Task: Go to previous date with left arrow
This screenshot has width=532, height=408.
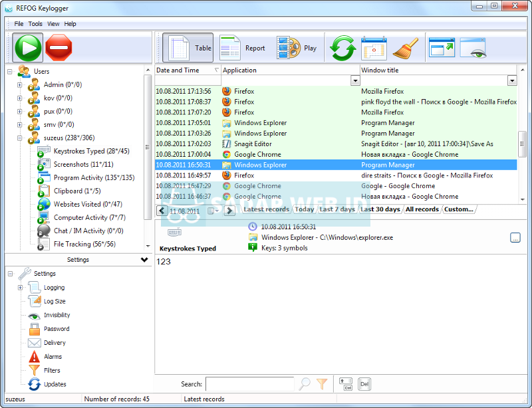Action: [162, 211]
